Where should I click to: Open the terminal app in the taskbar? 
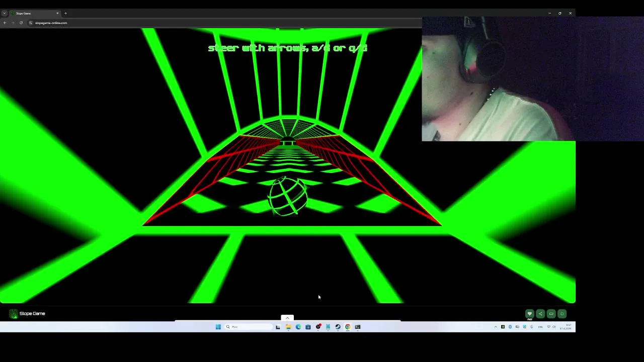(358, 327)
